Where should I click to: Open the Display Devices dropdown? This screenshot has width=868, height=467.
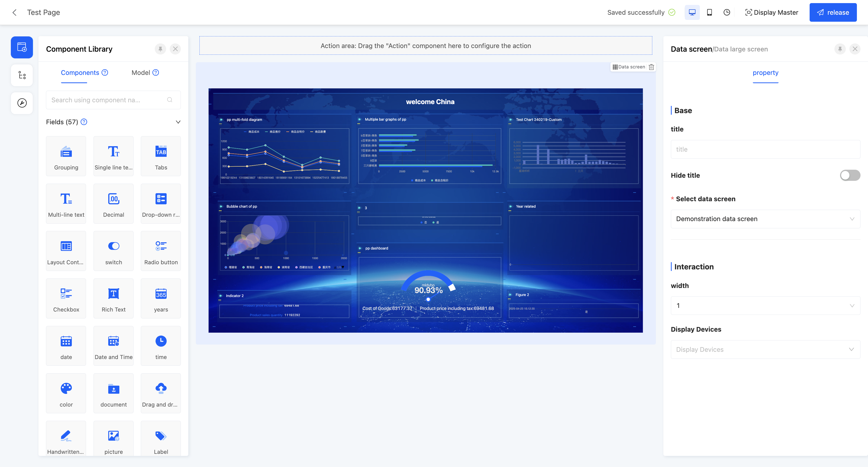pos(765,349)
